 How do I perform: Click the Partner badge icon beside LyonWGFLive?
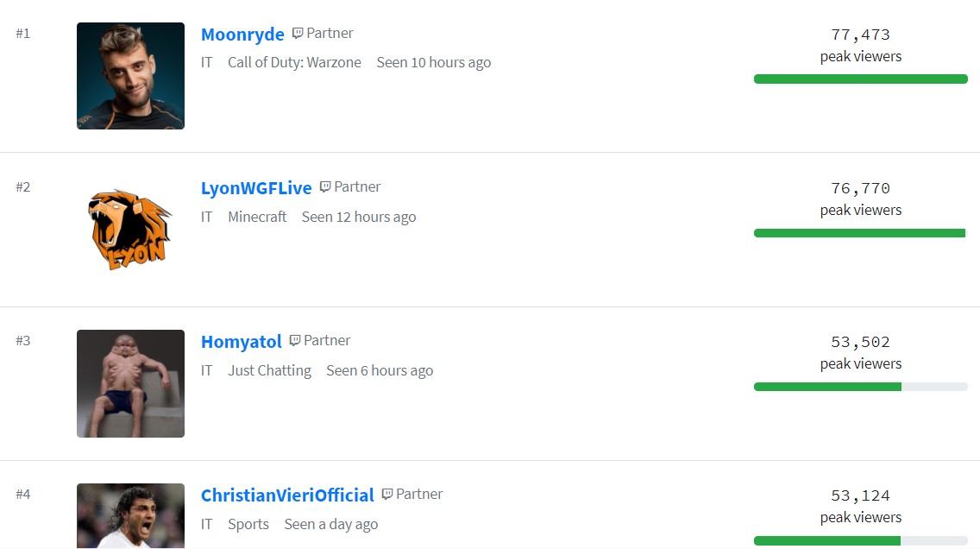pos(325,187)
